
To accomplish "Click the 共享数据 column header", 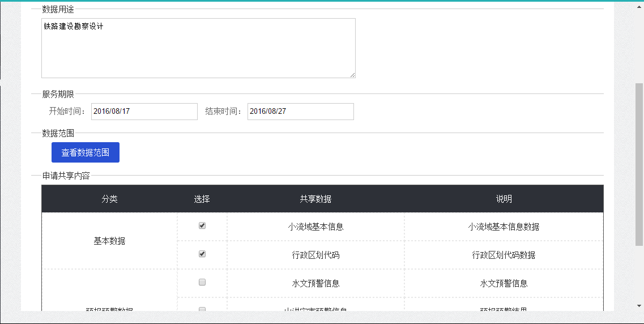I will pos(315,199).
